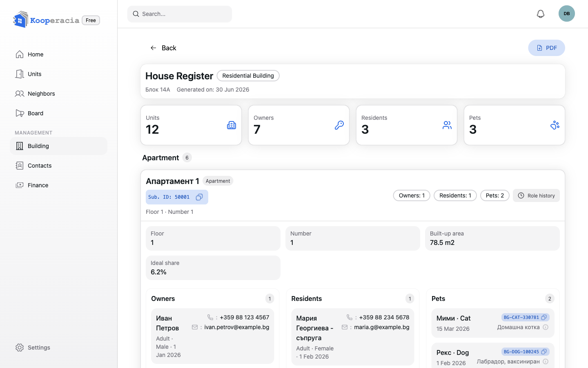588x368 pixels.
Task: Click the Pets card paw icon
Action: (555, 125)
